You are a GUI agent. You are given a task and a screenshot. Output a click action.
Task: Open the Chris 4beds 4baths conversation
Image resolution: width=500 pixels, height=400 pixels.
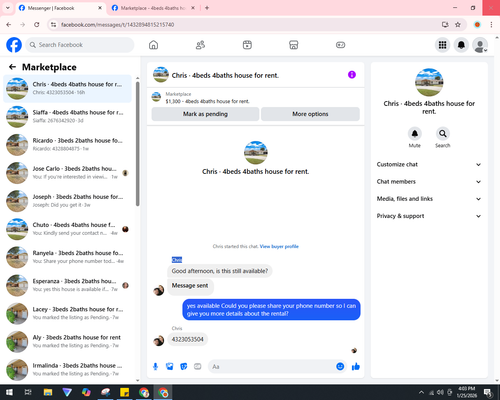pos(67,88)
